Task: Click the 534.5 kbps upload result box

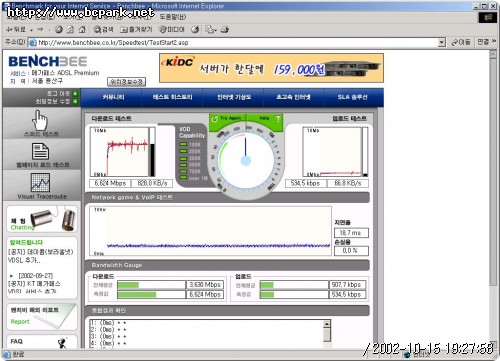Action: pos(305,183)
